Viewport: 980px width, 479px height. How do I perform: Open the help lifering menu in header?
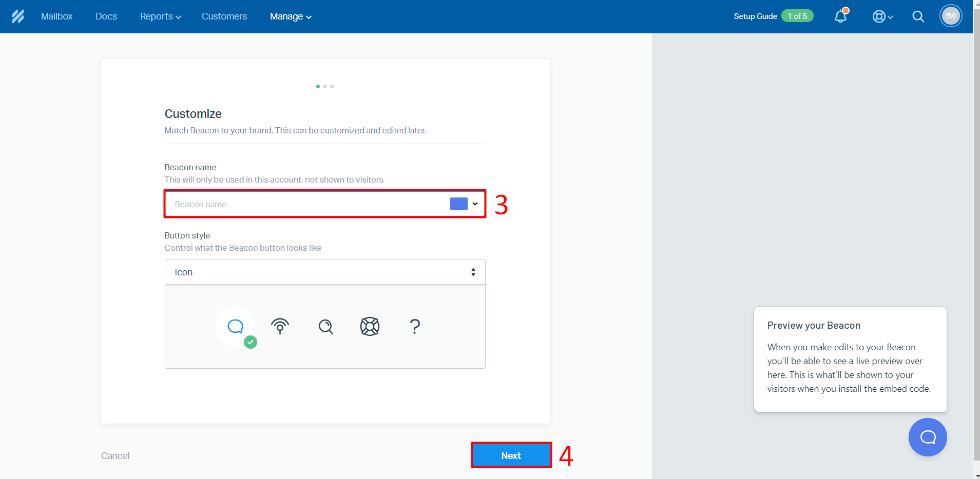pyautogui.click(x=882, y=16)
